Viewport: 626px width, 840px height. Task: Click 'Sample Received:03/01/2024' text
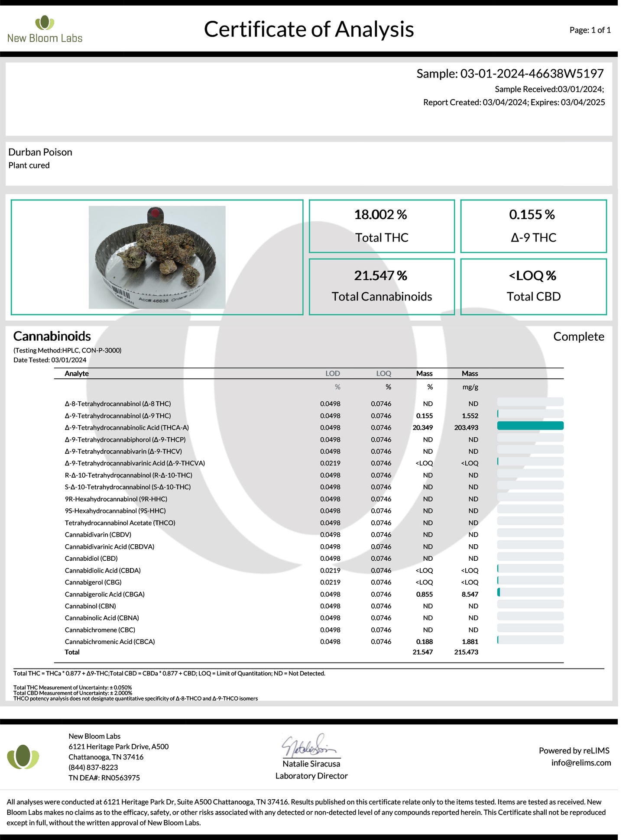(549, 89)
